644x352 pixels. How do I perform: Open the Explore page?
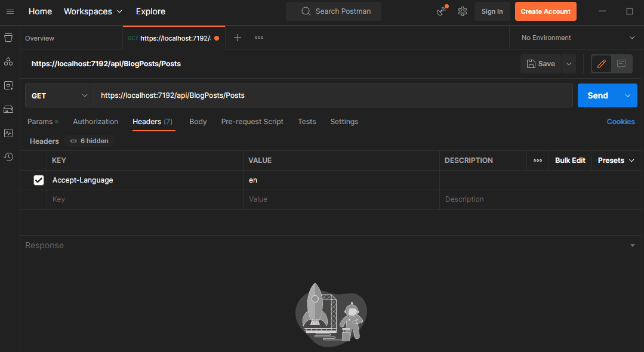(x=151, y=11)
